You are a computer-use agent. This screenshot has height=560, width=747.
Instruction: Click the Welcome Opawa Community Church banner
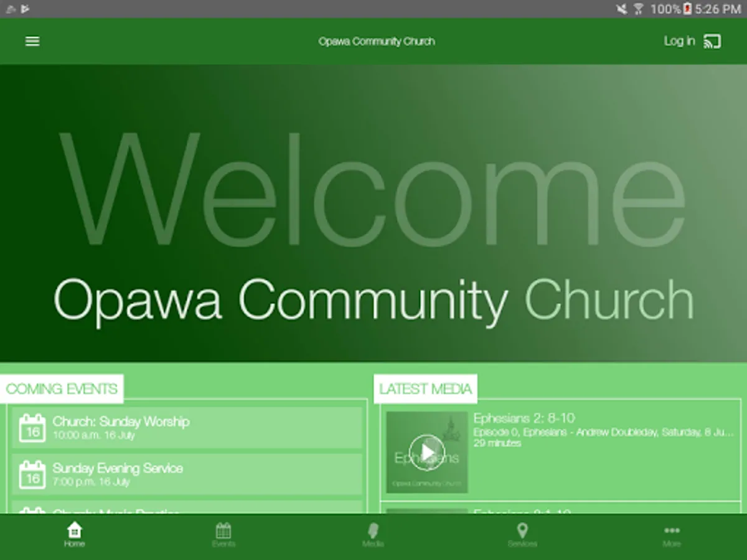coord(374,213)
